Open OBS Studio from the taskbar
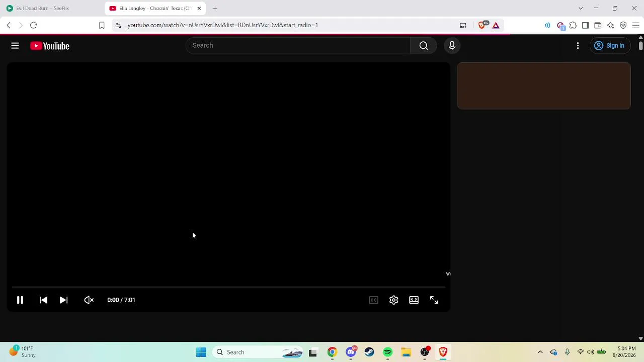 (425, 352)
